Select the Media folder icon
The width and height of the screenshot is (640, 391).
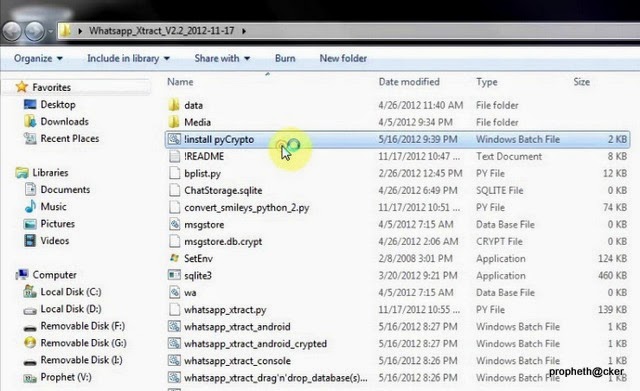coord(174,122)
